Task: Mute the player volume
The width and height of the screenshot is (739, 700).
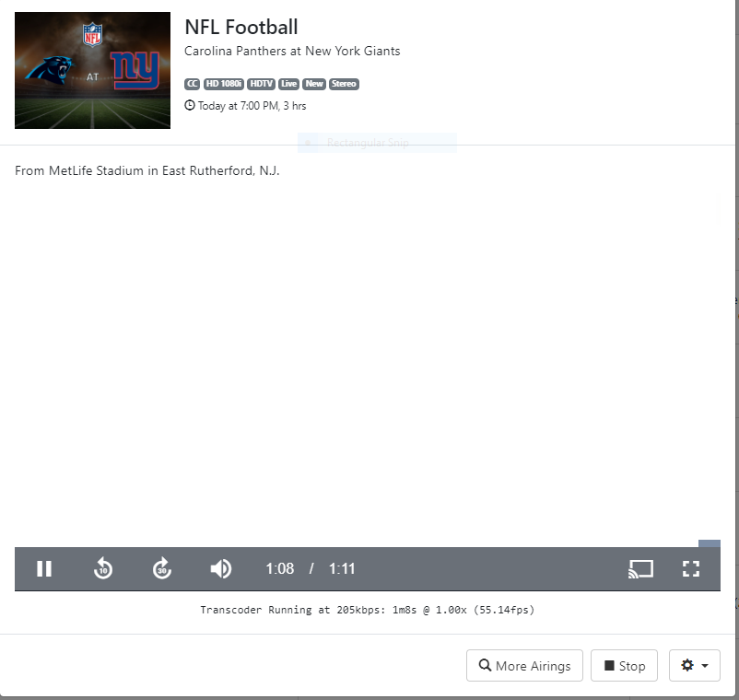Action: 221,568
